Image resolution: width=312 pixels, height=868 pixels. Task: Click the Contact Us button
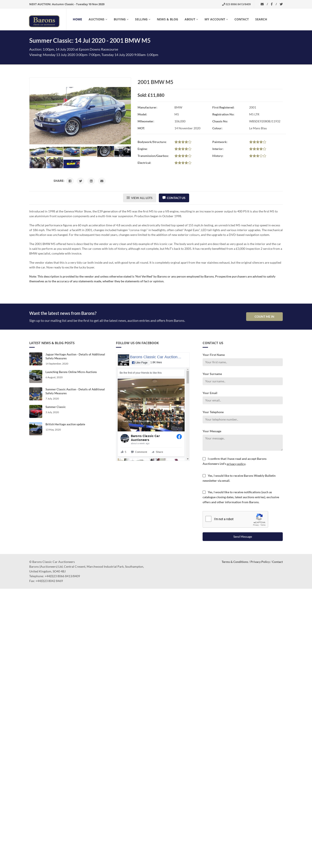pos(174,198)
